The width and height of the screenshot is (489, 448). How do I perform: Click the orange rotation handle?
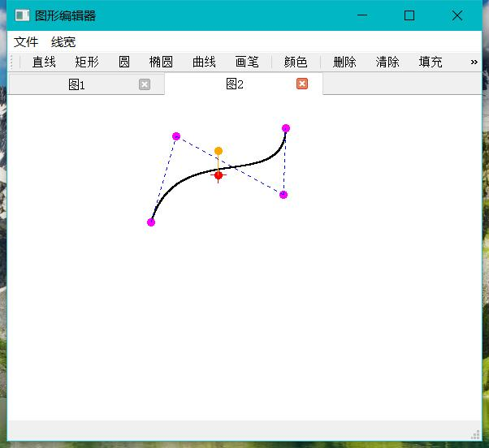point(219,151)
